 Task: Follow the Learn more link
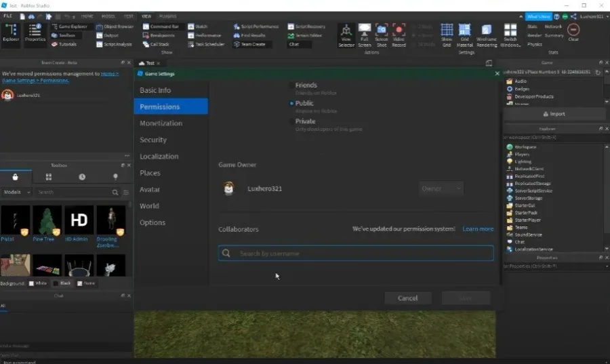coord(478,228)
